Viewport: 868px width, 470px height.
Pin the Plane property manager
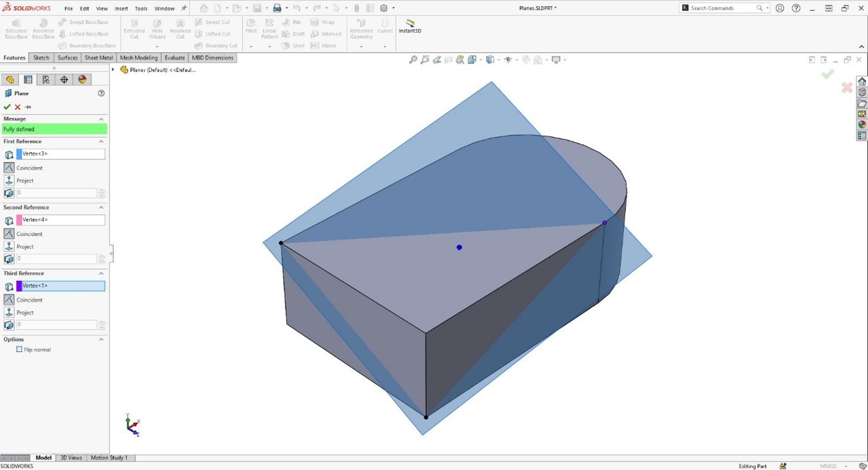[x=27, y=106]
